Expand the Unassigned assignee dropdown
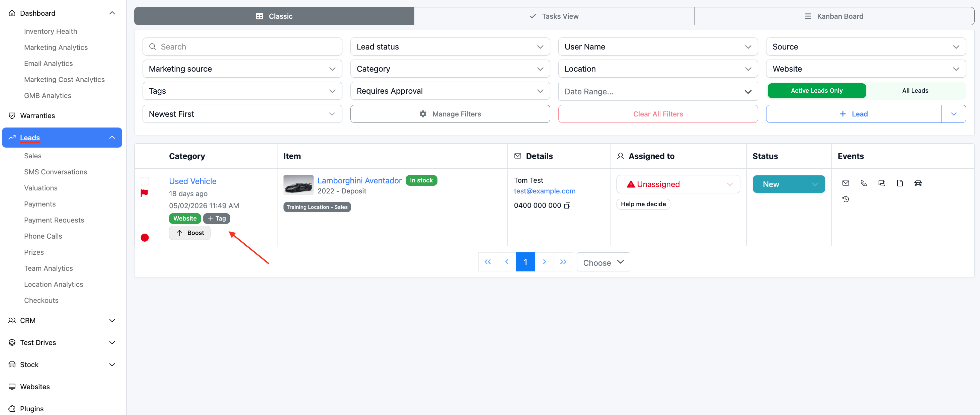The width and height of the screenshot is (980, 415). coord(678,184)
